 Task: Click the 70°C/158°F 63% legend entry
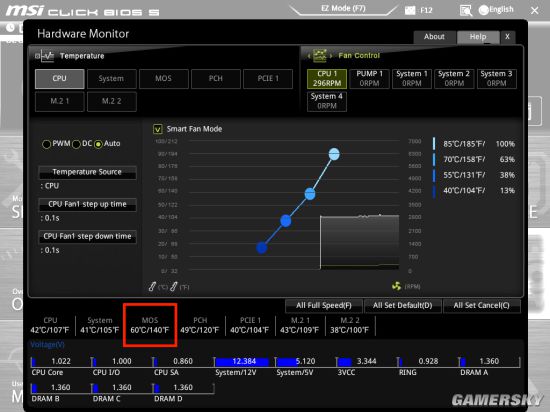474,160
